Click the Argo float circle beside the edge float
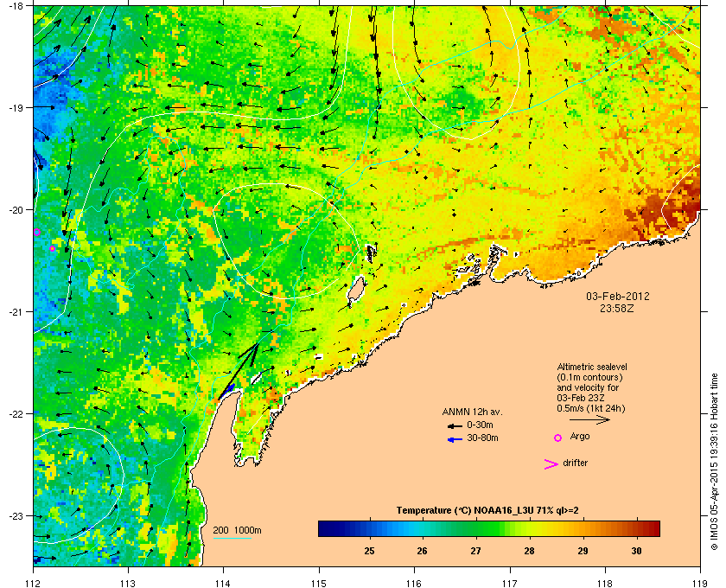 click(x=53, y=249)
